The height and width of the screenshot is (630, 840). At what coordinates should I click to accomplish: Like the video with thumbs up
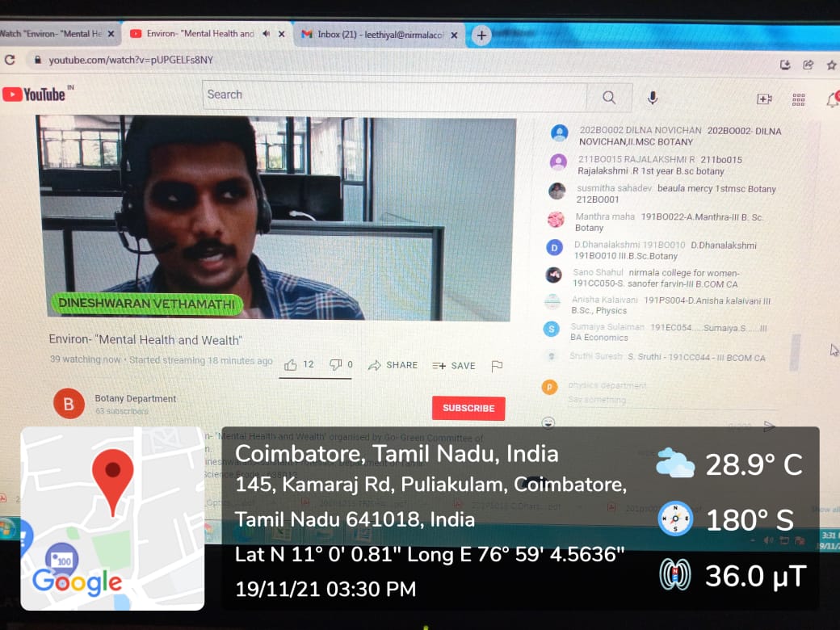coord(292,365)
